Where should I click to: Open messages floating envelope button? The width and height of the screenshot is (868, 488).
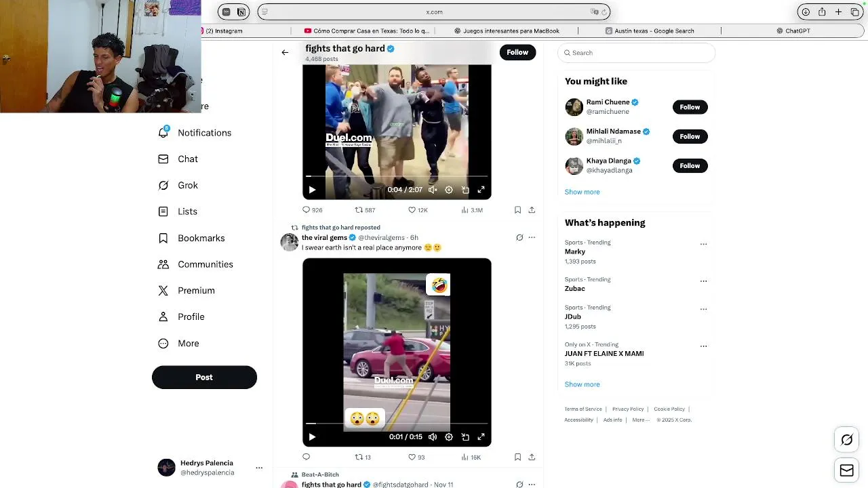click(846, 470)
